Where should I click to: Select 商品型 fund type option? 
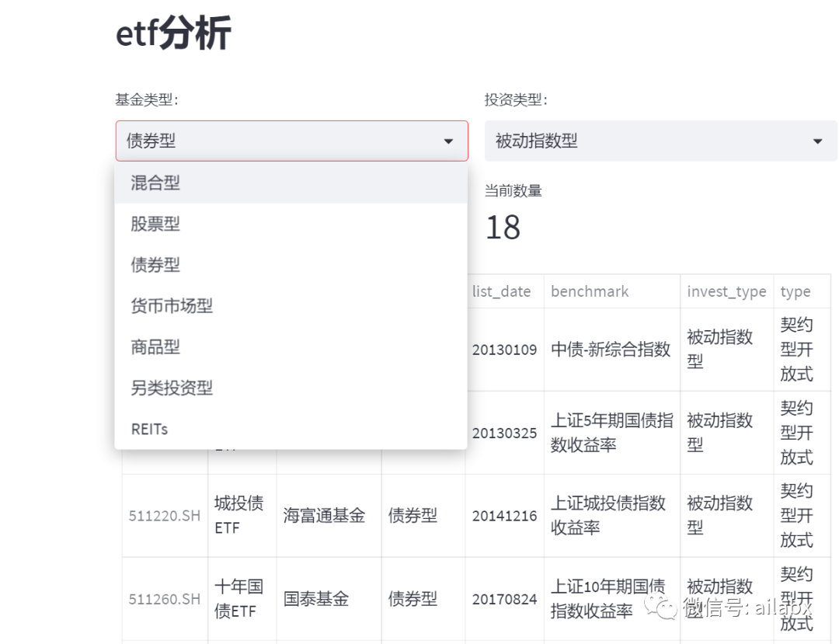pos(155,346)
